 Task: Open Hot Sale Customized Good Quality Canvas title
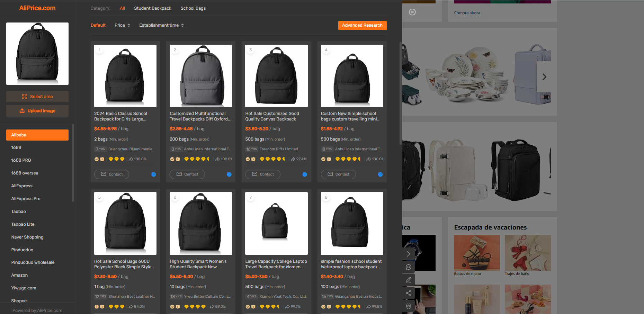pyautogui.click(x=272, y=116)
